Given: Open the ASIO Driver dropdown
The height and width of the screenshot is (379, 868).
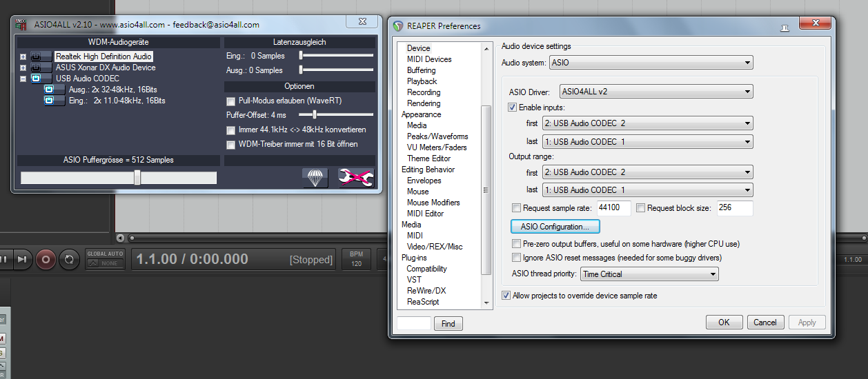Looking at the screenshot, I should pos(656,92).
